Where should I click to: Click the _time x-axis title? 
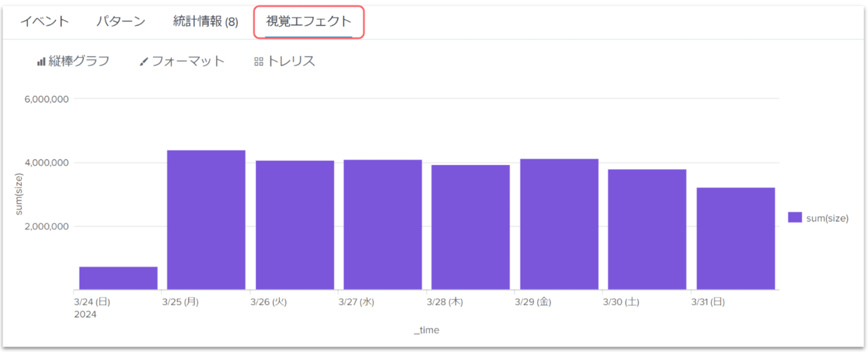[427, 330]
